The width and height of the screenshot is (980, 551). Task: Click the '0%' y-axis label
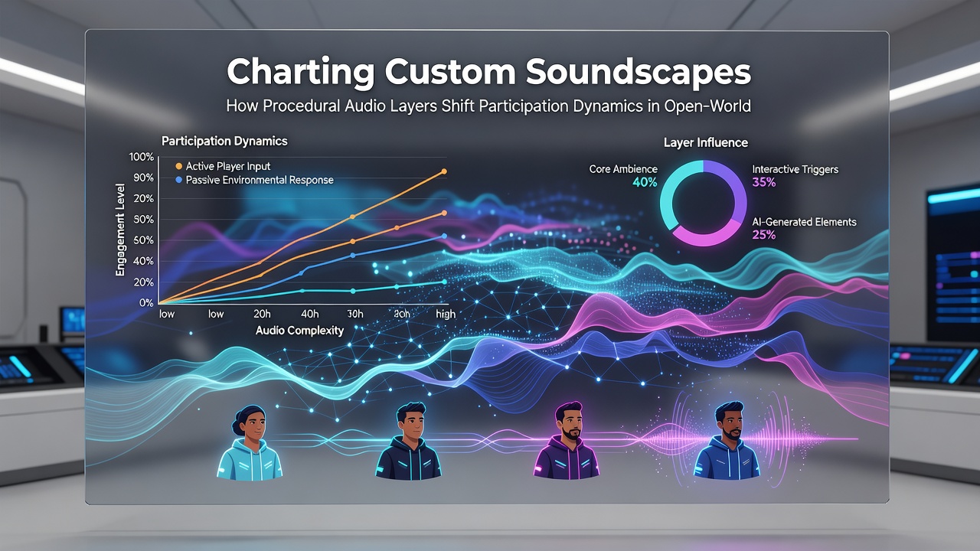(x=146, y=303)
